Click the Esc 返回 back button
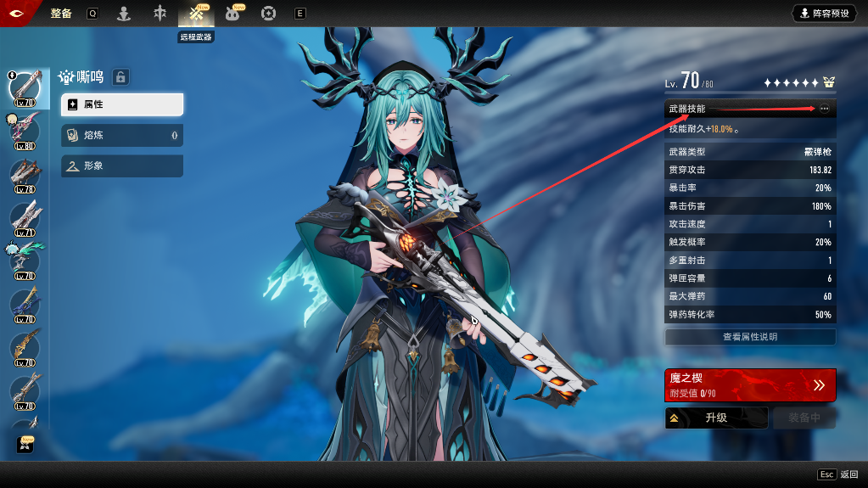The height and width of the screenshot is (488, 868). [x=837, y=474]
